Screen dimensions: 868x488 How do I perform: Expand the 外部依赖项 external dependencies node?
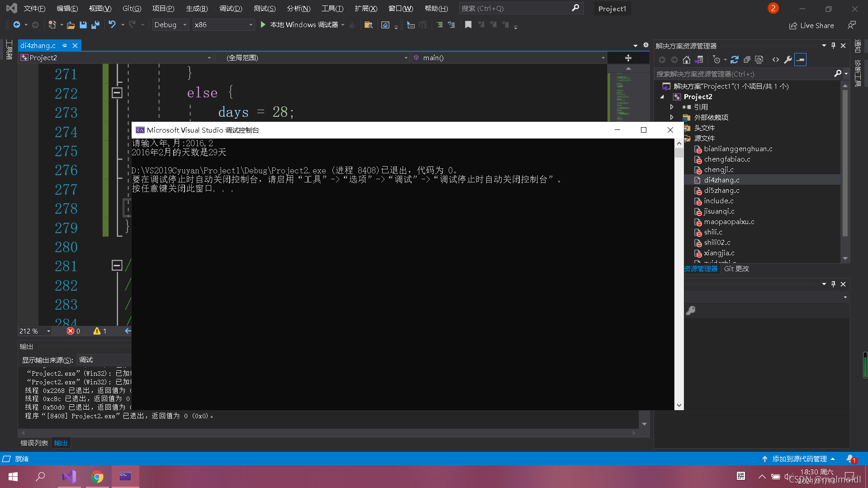[x=672, y=118]
